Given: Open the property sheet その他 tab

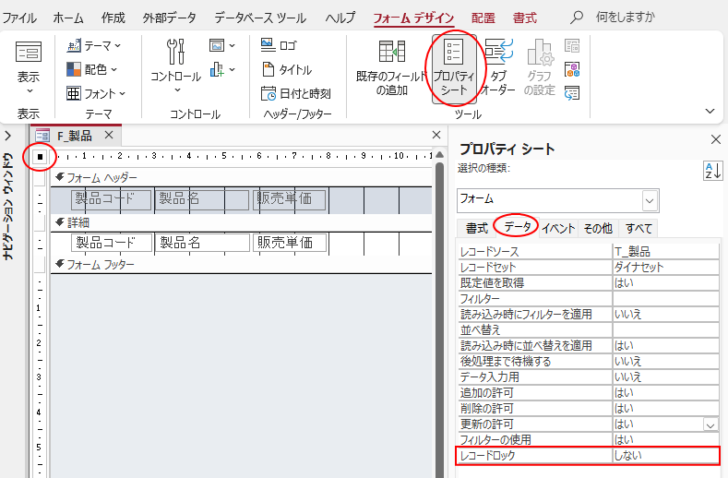Looking at the screenshot, I should [x=598, y=228].
